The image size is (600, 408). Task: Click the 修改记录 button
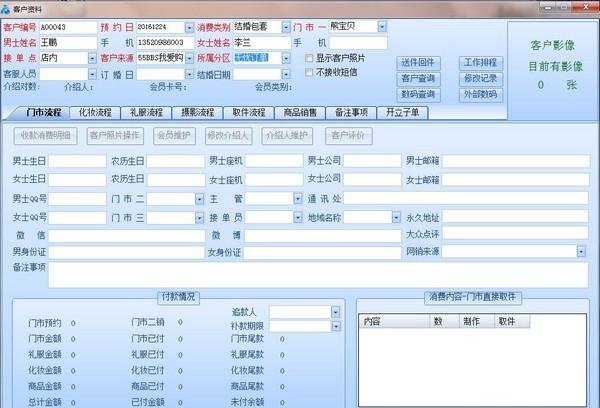click(x=481, y=79)
